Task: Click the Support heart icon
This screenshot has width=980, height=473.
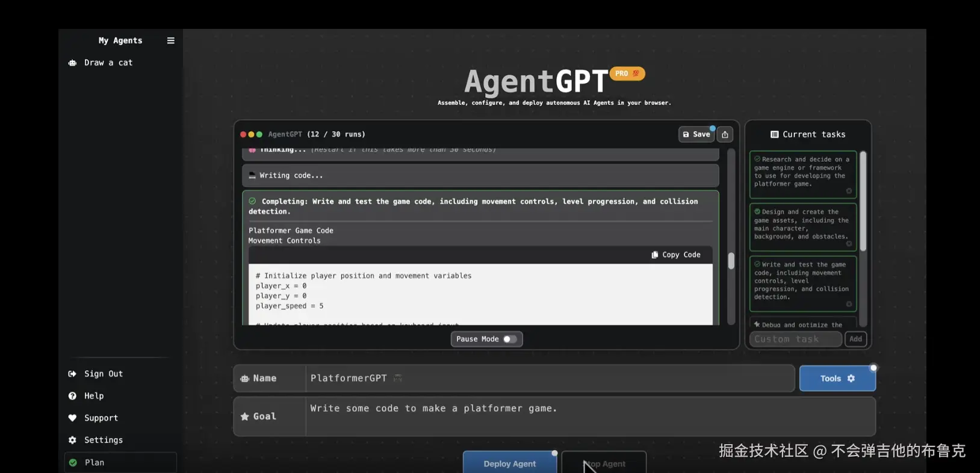Action: click(x=72, y=418)
